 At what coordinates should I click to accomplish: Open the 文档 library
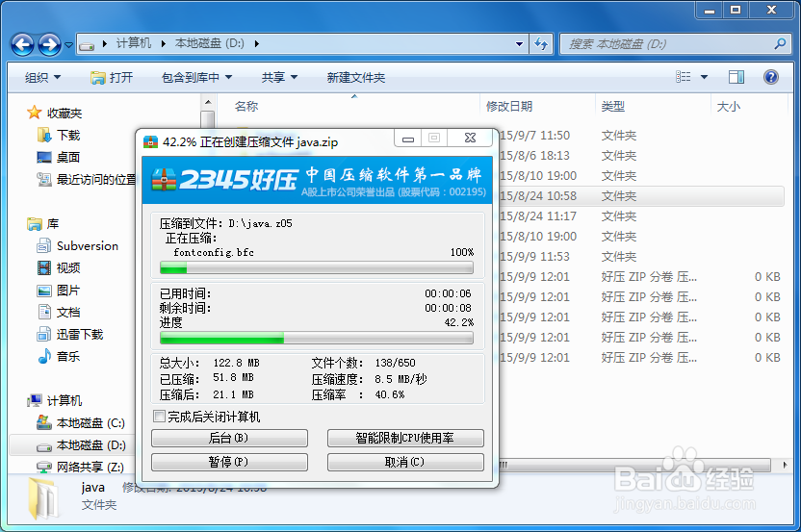pos(68,312)
